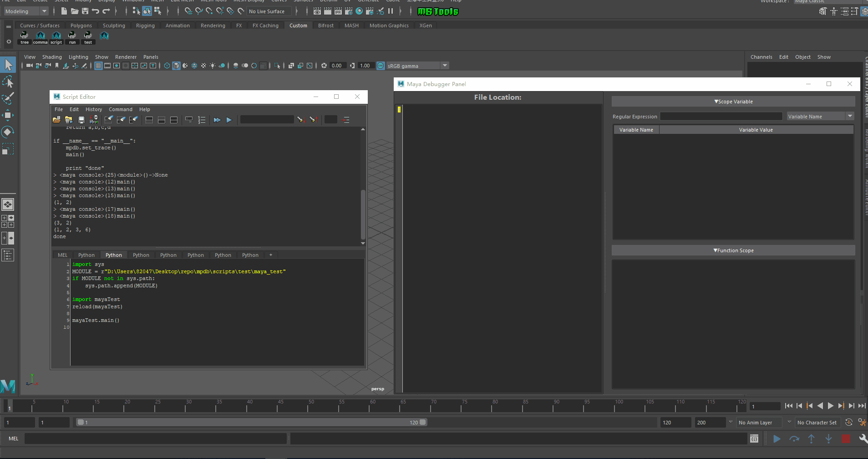Activate the Select tool in the toolbox
Viewport: 868px width, 459px height.
pos(8,65)
